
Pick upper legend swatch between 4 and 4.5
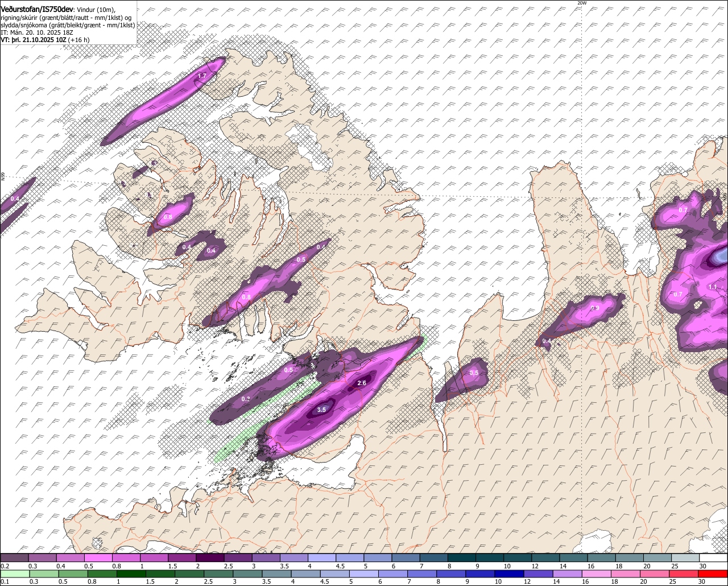point(321,558)
